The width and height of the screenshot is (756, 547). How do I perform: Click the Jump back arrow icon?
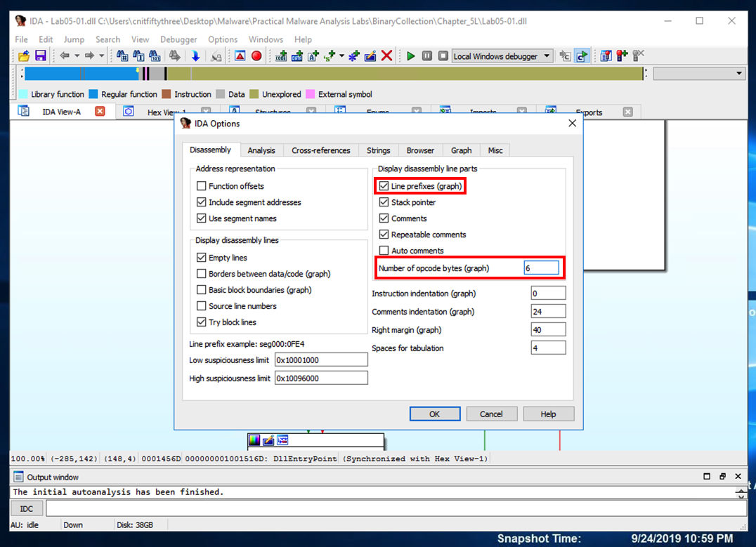point(65,56)
